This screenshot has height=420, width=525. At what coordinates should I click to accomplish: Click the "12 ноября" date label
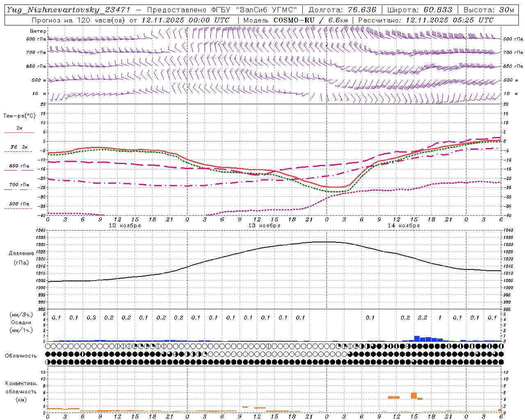point(125,226)
